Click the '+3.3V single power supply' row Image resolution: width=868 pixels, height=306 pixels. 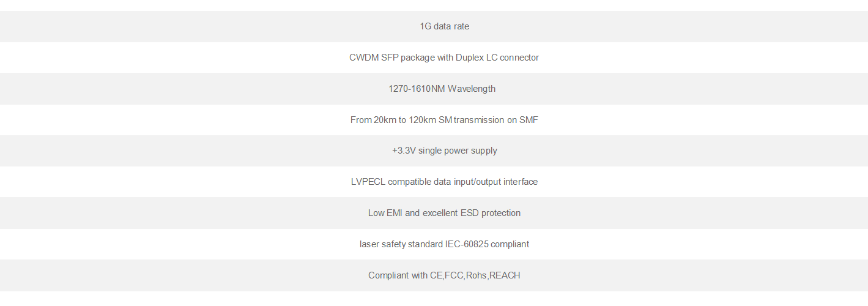tap(444, 151)
